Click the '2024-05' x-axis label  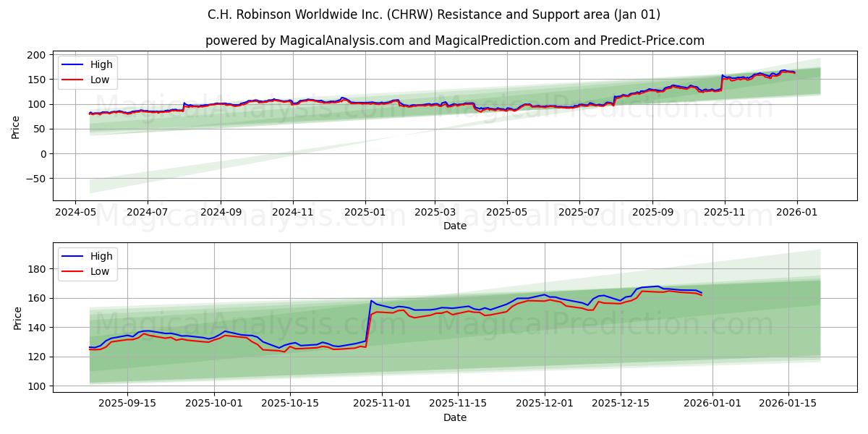pyautogui.click(x=75, y=212)
